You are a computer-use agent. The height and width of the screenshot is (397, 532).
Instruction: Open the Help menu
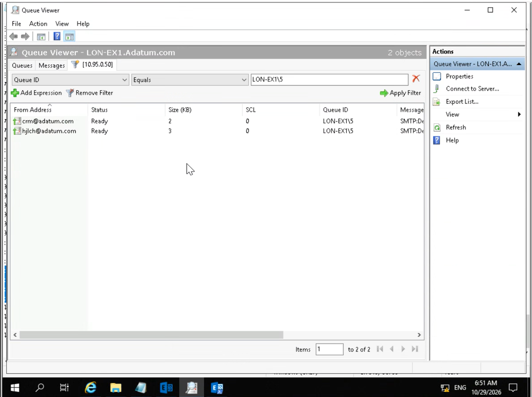click(x=83, y=24)
